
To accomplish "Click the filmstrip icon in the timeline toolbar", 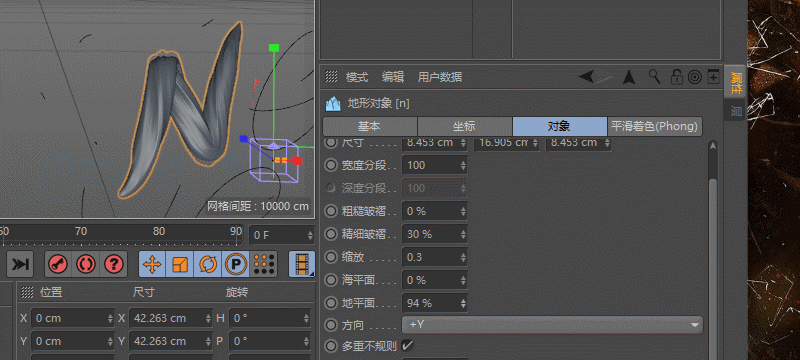I will 302,264.
